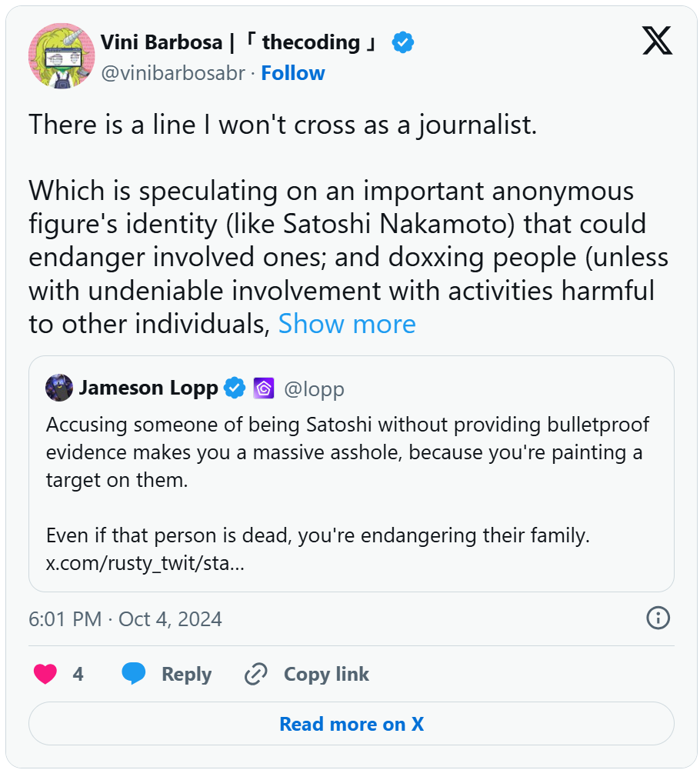Open the x.com/rusty_twit link
The width and height of the screenshot is (700, 780).
tap(145, 563)
